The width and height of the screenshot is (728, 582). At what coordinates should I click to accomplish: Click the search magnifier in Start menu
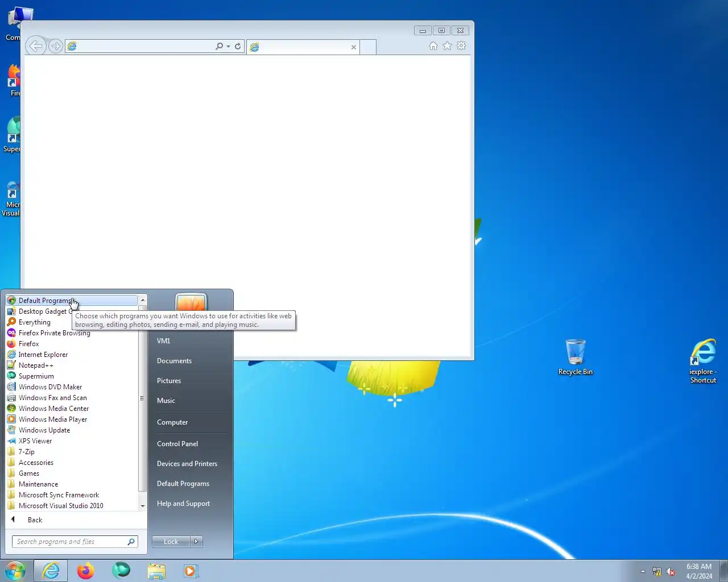tap(131, 542)
